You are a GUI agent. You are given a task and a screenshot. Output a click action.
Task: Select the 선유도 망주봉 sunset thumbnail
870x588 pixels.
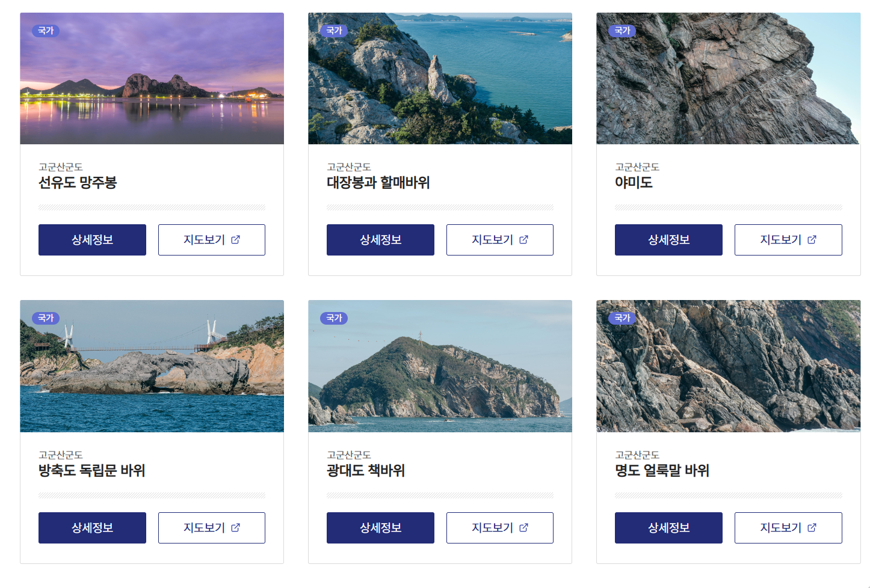pos(152,78)
